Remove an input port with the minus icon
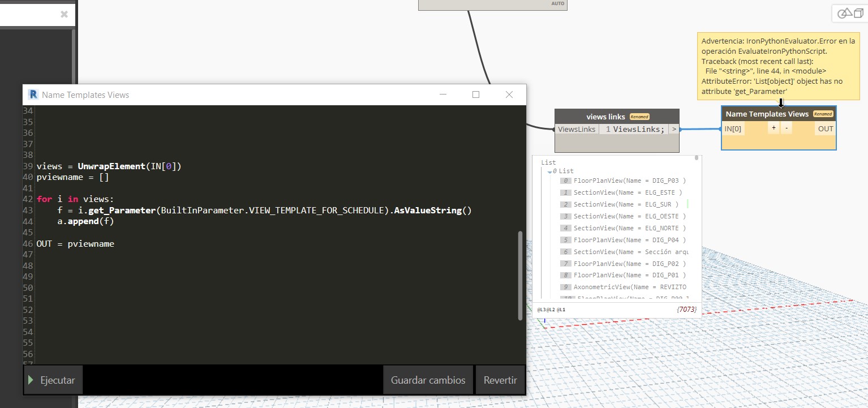Image resolution: width=868 pixels, height=408 pixels. 786,127
